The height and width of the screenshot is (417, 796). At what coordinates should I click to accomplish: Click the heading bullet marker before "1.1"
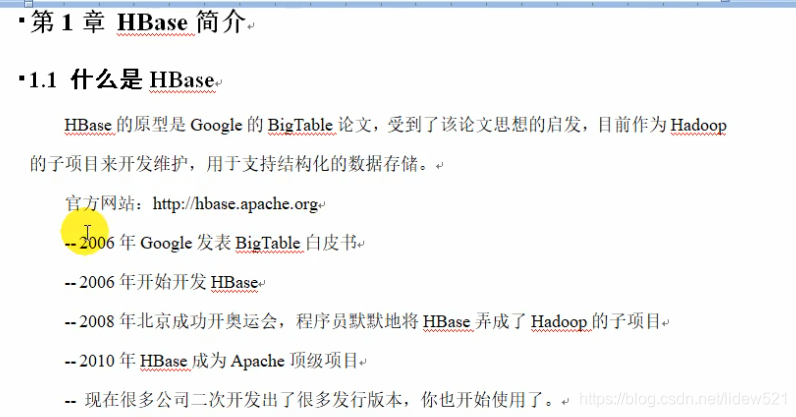point(21,78)
